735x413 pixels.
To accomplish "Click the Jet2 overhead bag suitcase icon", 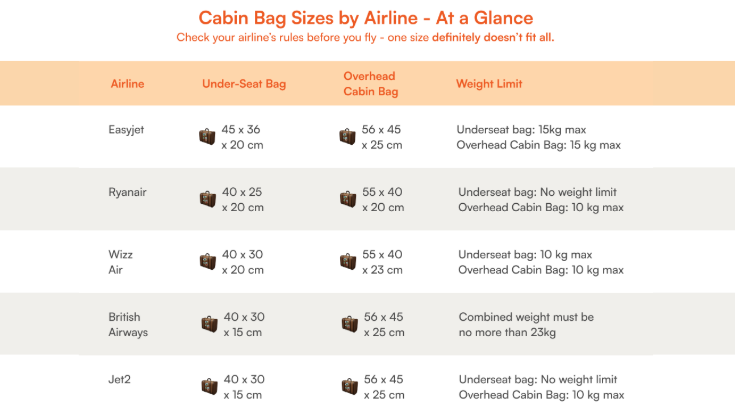I will click(x=349, y=386).
